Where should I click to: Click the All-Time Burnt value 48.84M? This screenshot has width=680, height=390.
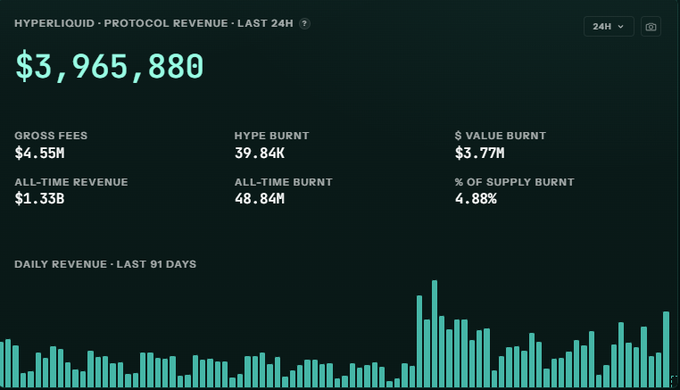click(259, 199)
